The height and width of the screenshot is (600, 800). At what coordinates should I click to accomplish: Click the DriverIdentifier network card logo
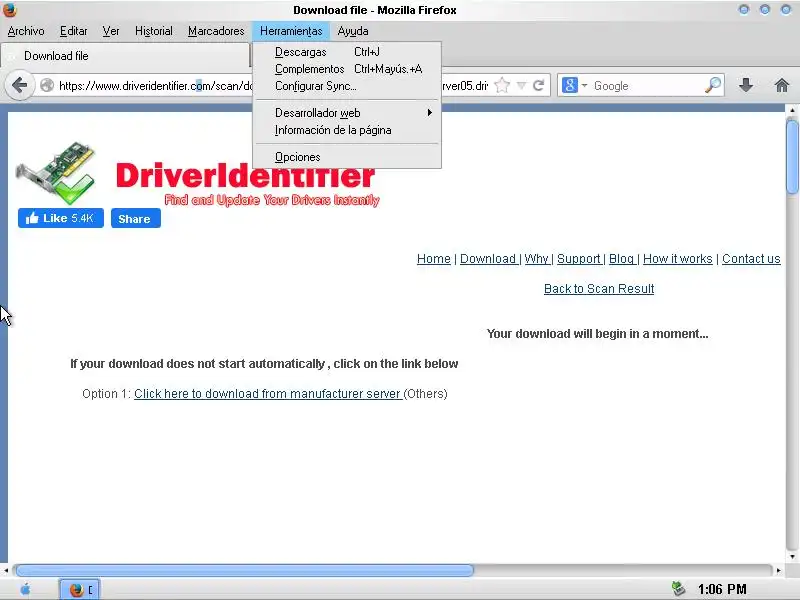[56, 173]
